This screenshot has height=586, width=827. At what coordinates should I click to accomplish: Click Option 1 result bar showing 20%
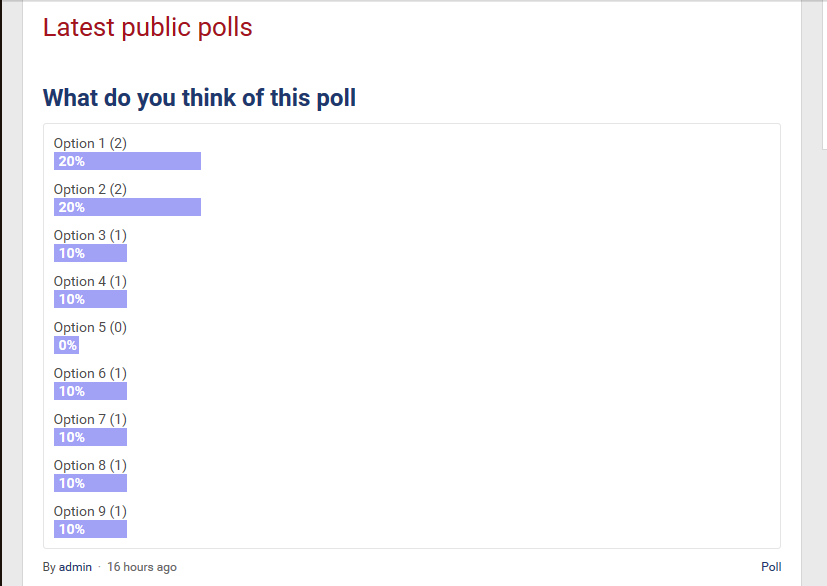tap(127, 161)
